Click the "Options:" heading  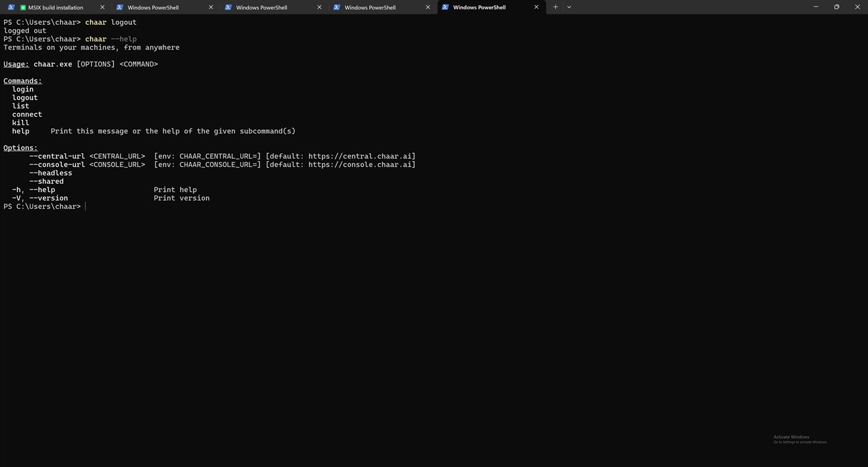20,148
